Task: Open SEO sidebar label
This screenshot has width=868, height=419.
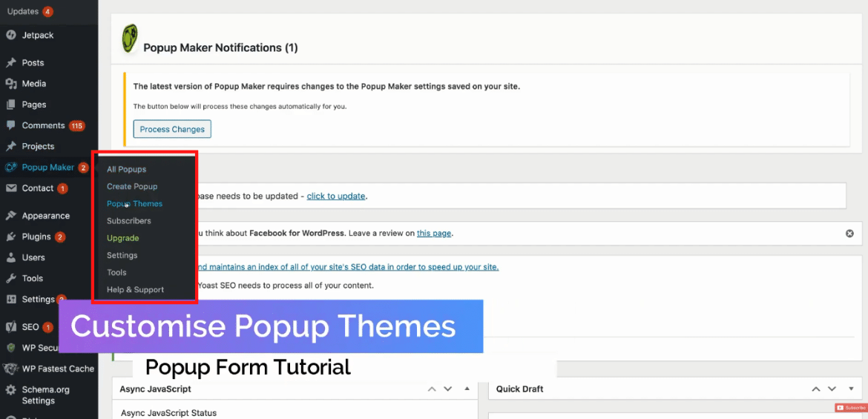Action: 30,327
